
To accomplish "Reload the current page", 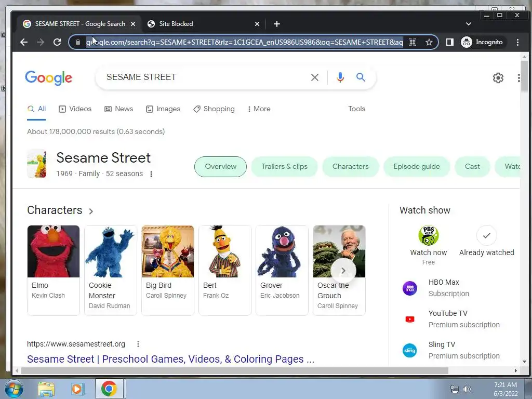I will coord(57,42).
